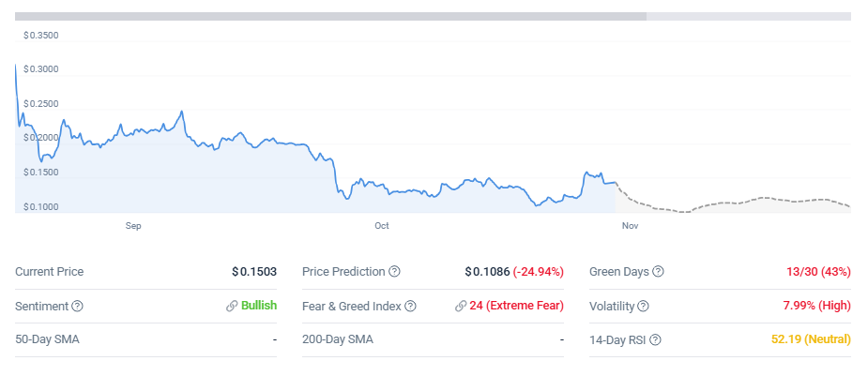The image size is (868, 376).
Task: Click the Green Days label
Action: click(619, 272)
